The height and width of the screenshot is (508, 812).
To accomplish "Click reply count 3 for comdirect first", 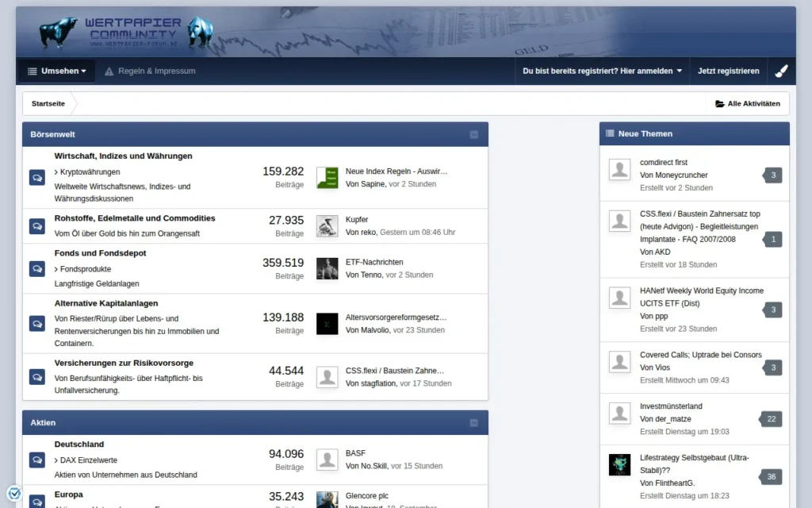I will [772, 175].
